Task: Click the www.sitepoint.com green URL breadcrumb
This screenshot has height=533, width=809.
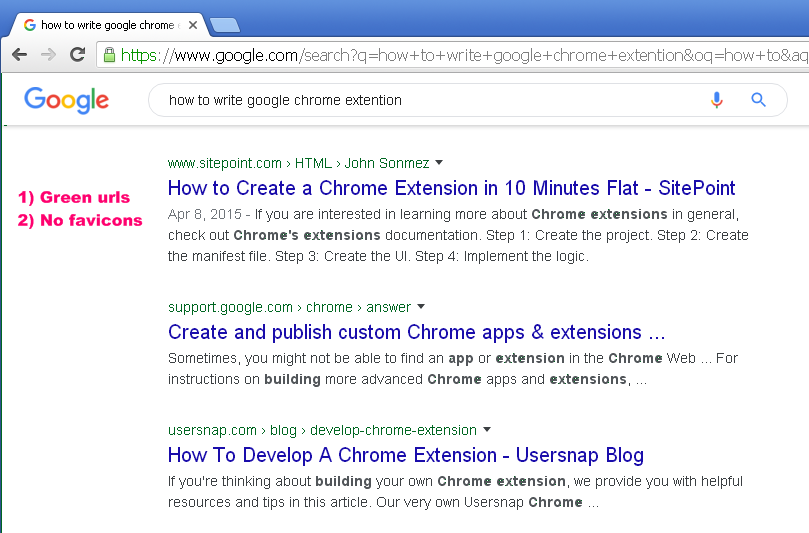Action: 298,163
